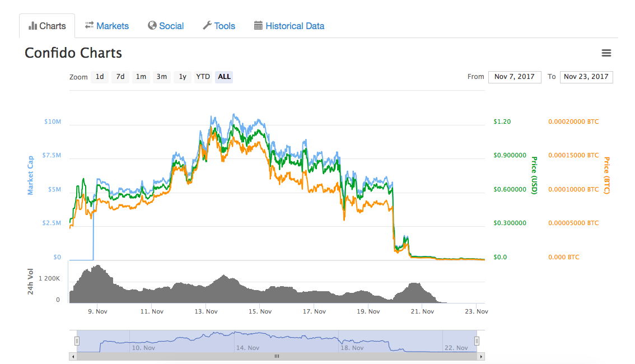The width and height of the screenshot is (635, 364).
Task: Go to the Tools tab
Action: point(219,26)
